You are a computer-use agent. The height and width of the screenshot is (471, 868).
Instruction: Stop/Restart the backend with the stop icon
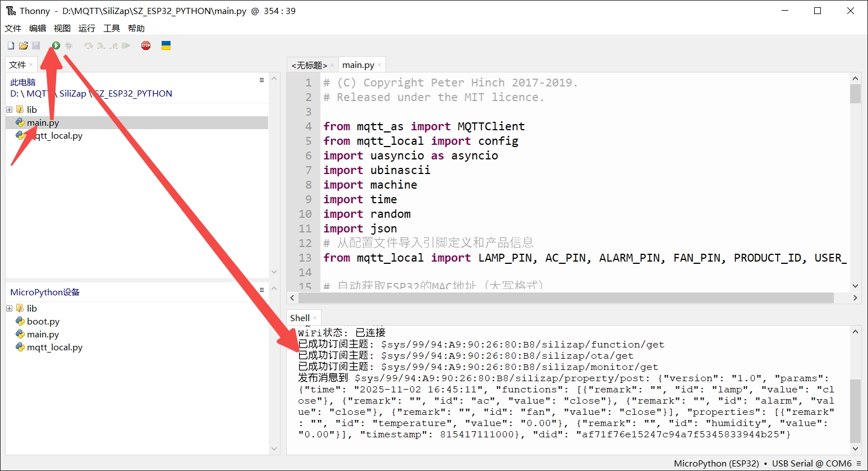coord(145,45)
